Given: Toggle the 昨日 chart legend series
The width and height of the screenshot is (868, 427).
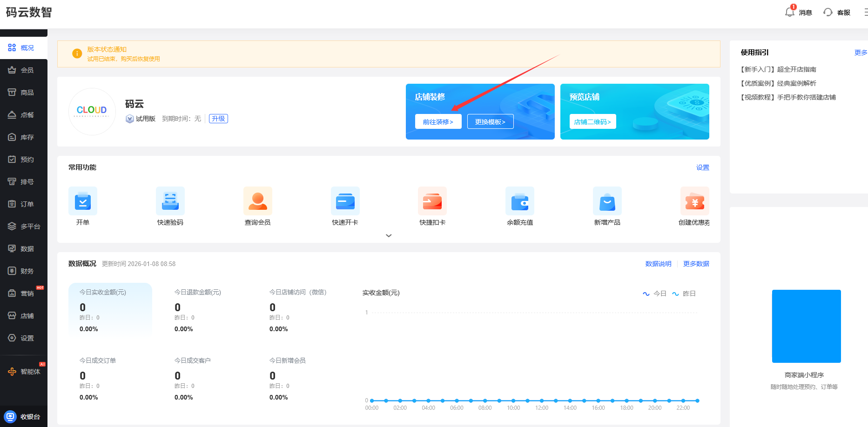Looking at the screenshot, I should click(684, 294).
